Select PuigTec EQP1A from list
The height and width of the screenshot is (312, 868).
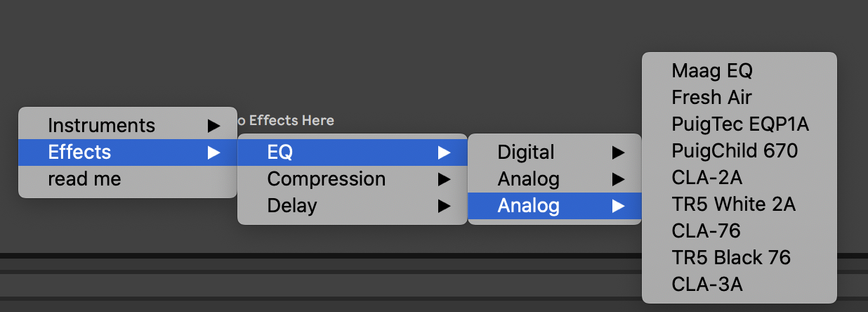coord(740,124)
